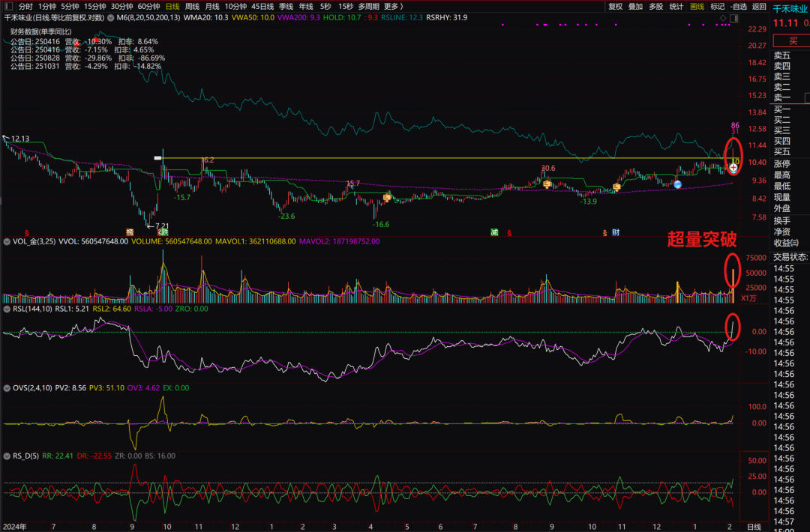Click the blue signal dot on the candlesticks
The width and height of the screenshot is (810, 532).
point(678,184)
